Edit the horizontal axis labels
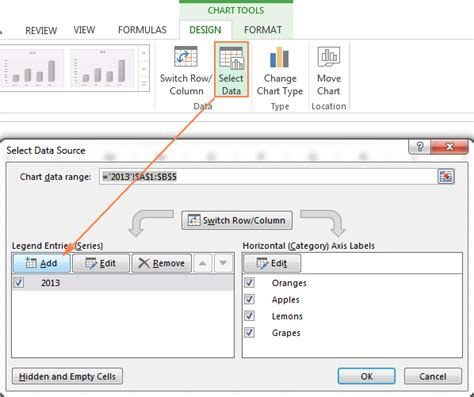The width and height of the screenshot is (474, 397). coord(272,263)
